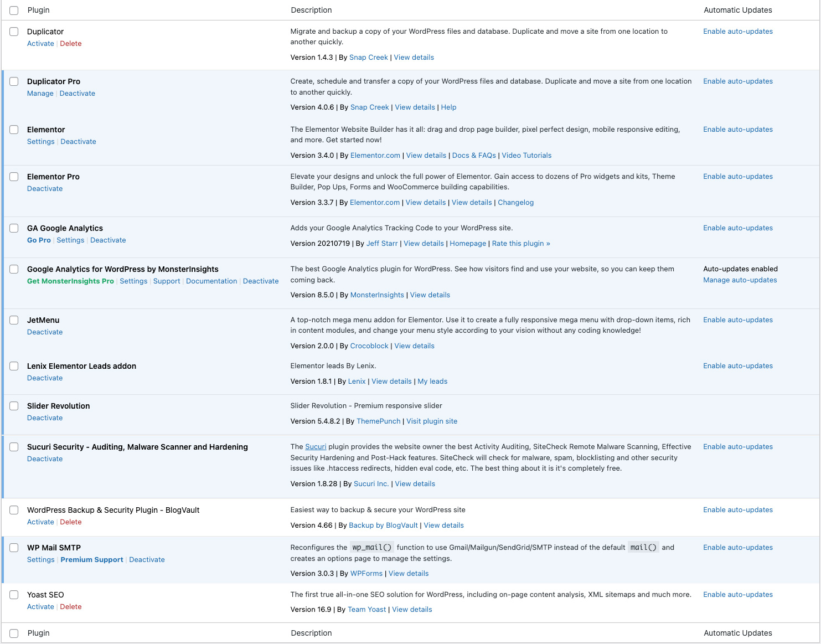Click Manage auto-updates for MonsterInsights
The width and height of the screenshot is (821, 644).
click(740, 280)
